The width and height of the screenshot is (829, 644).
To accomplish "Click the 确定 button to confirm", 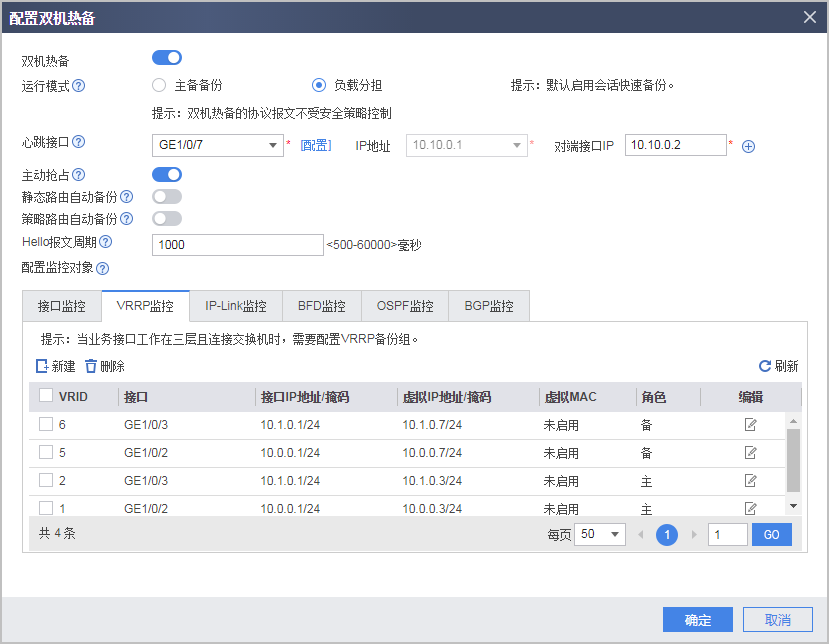I will tap(697, 619).
